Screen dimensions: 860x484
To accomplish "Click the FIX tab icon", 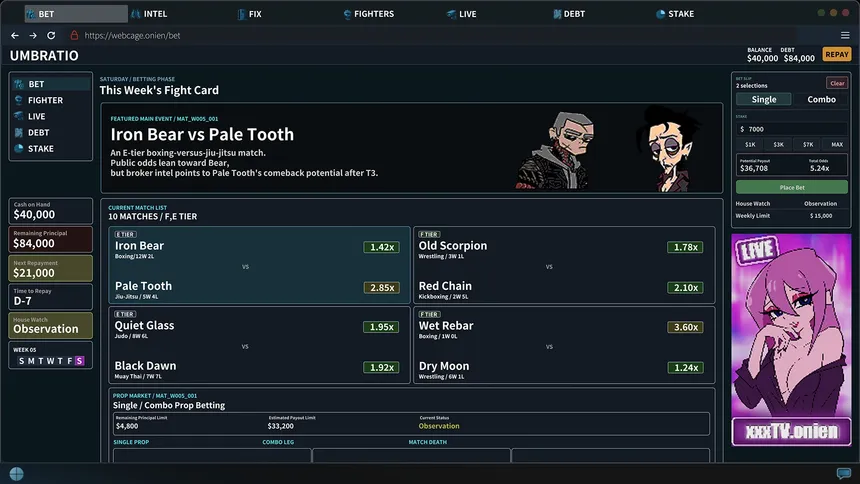I will (x=241, y=14).
